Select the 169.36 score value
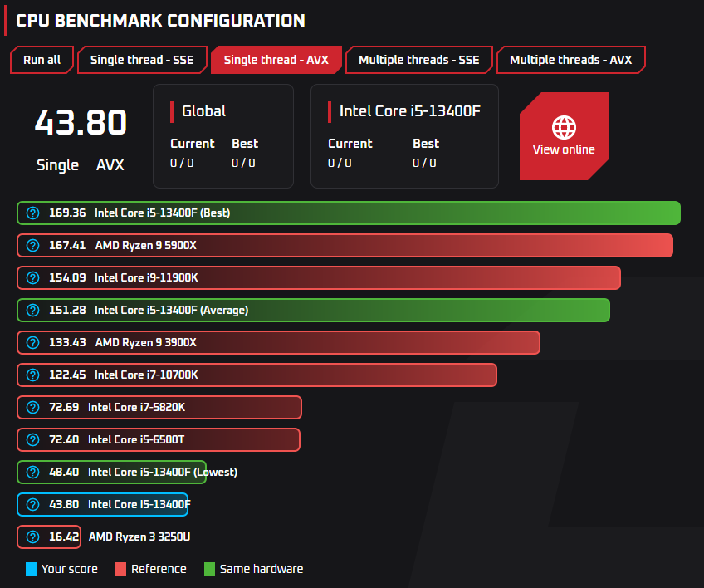704x588 pixels. pos(67,213)
